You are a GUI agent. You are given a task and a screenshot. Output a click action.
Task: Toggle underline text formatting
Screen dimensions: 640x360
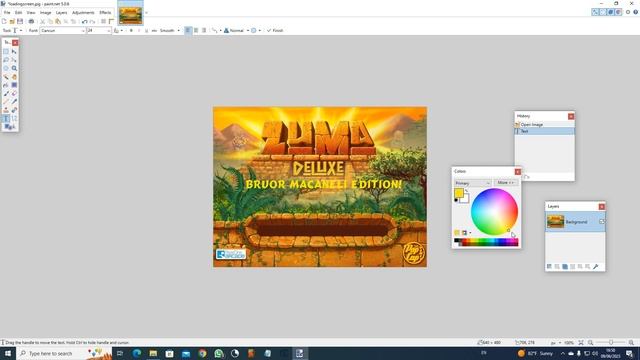click(x=147, y=31)
